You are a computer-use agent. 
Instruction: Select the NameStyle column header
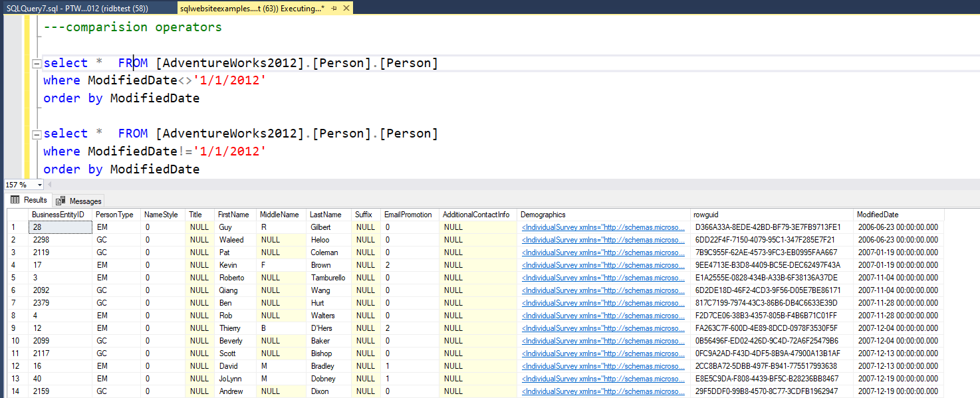pos(163,215)
